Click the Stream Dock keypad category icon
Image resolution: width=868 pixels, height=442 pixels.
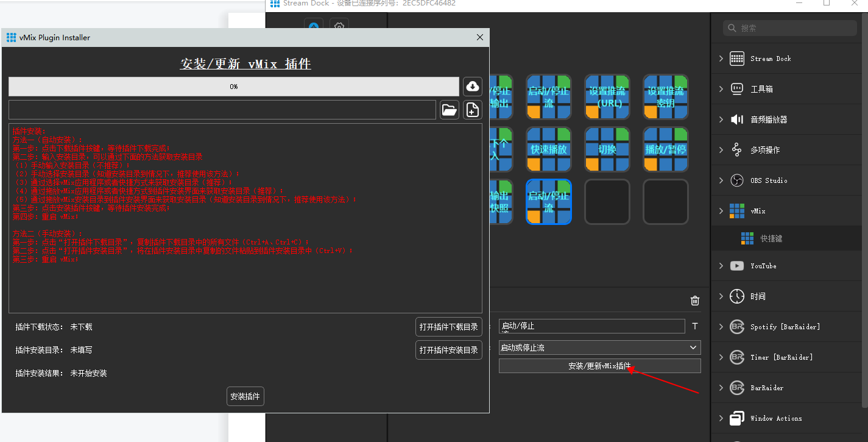point(737,59)
